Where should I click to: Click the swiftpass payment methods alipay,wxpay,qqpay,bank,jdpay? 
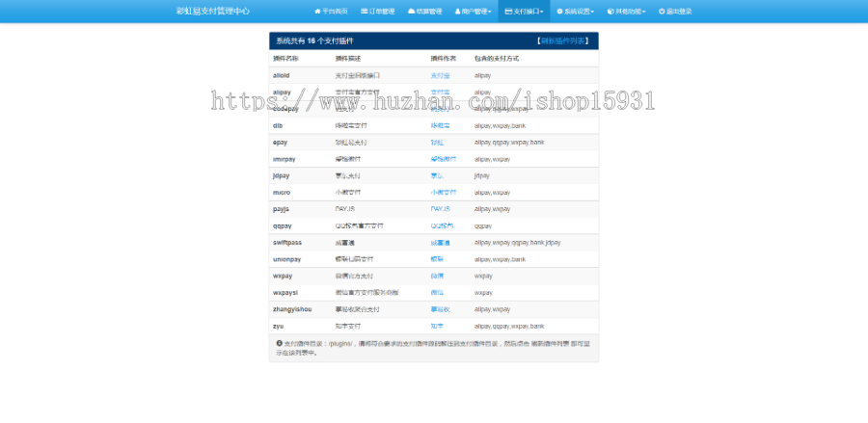click(518, 243)
